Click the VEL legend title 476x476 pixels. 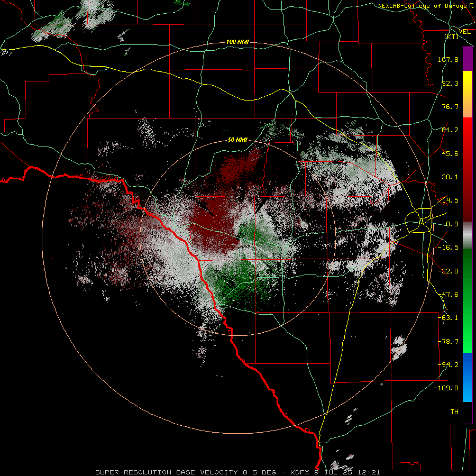[x=464, y=32]
